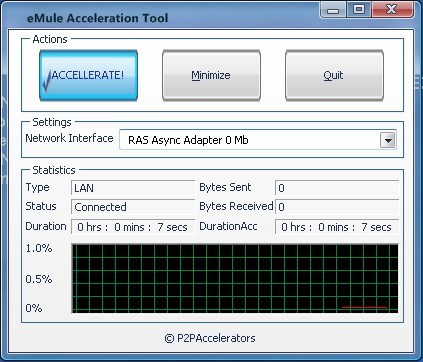Viewport: 423px width, 362px height.
Task: Close the window with the red X
Action: (x=392, y=9)
